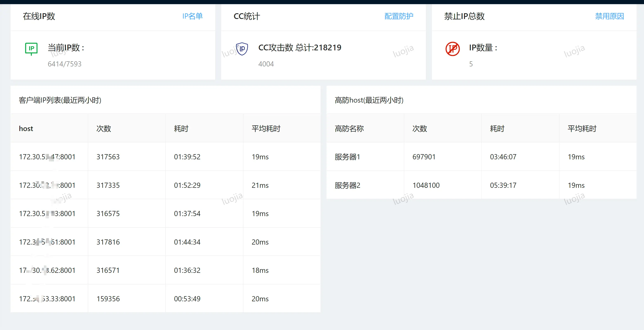Select the count cell 159356

[x=108, y=299]
